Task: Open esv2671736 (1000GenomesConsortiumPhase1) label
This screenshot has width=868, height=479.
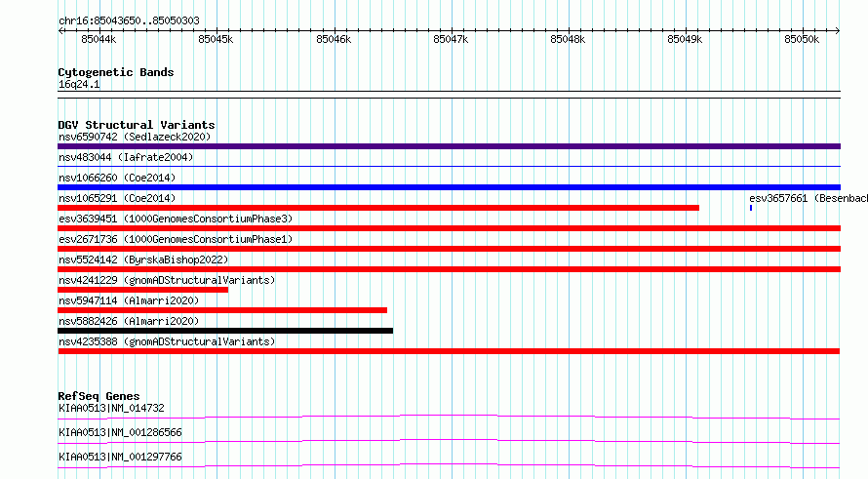Action: click(x=176, y=239)
